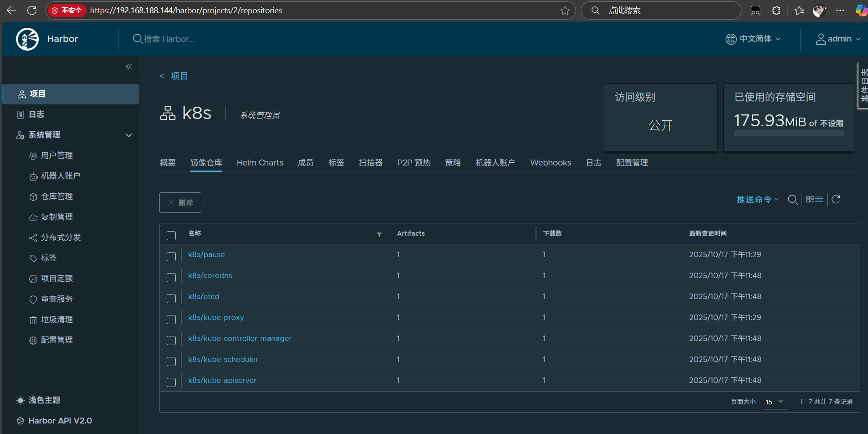
Task: Click the not-secure warning badge
Action: [67, 10]
